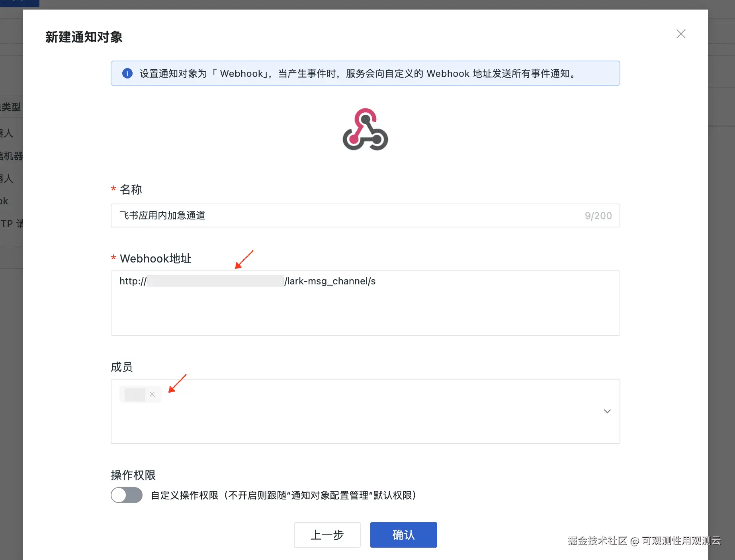Click the Webhook notification description banner text

[358, 73]
